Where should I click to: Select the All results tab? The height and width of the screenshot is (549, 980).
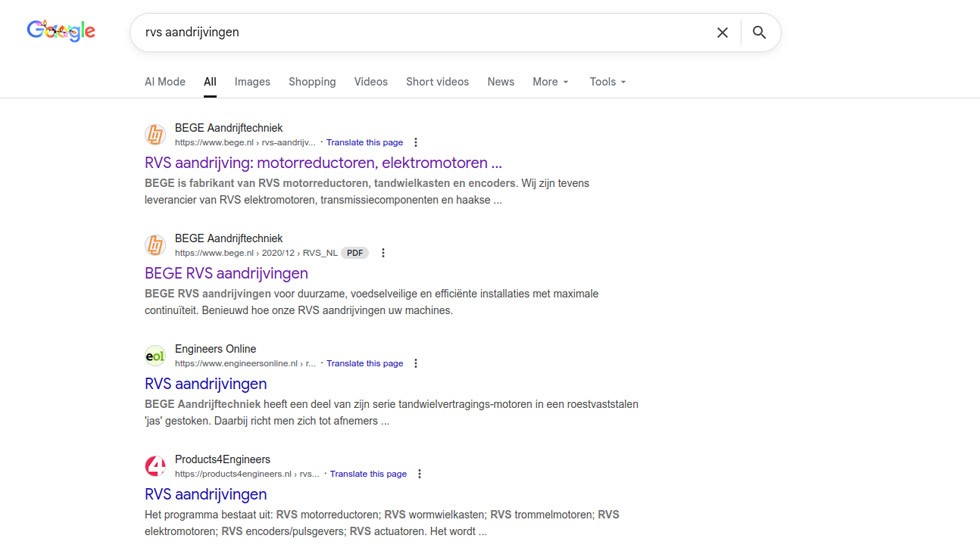point(210,82)
